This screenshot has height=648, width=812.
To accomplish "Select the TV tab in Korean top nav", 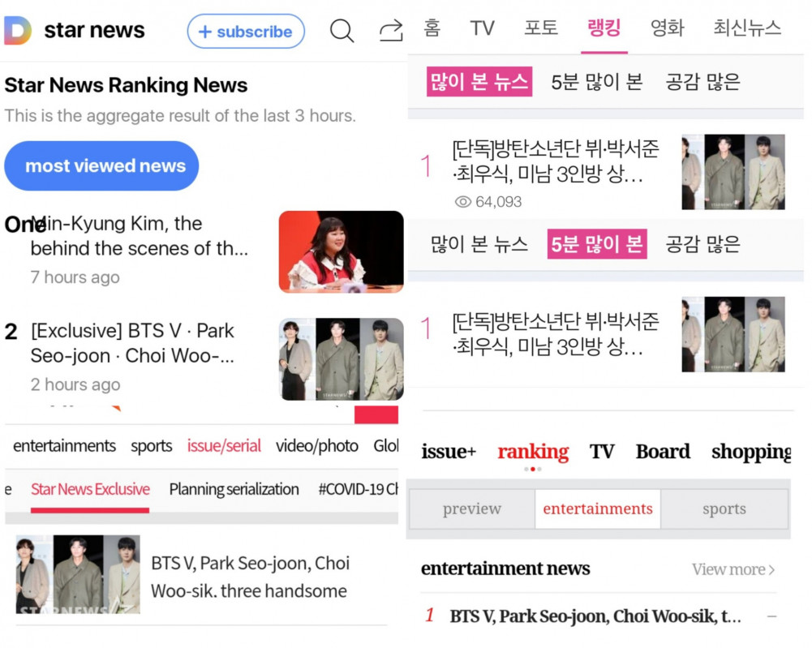I will coord(482,28).
